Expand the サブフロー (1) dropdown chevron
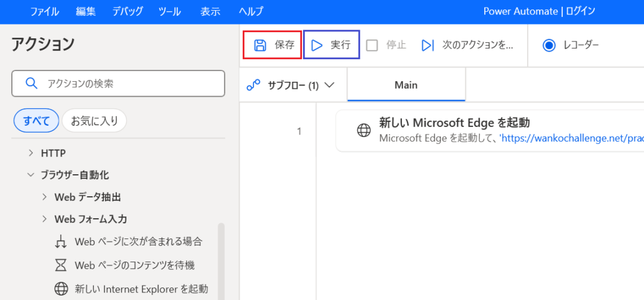The height and width of the screenshot is (300, 644). point(329,86)
